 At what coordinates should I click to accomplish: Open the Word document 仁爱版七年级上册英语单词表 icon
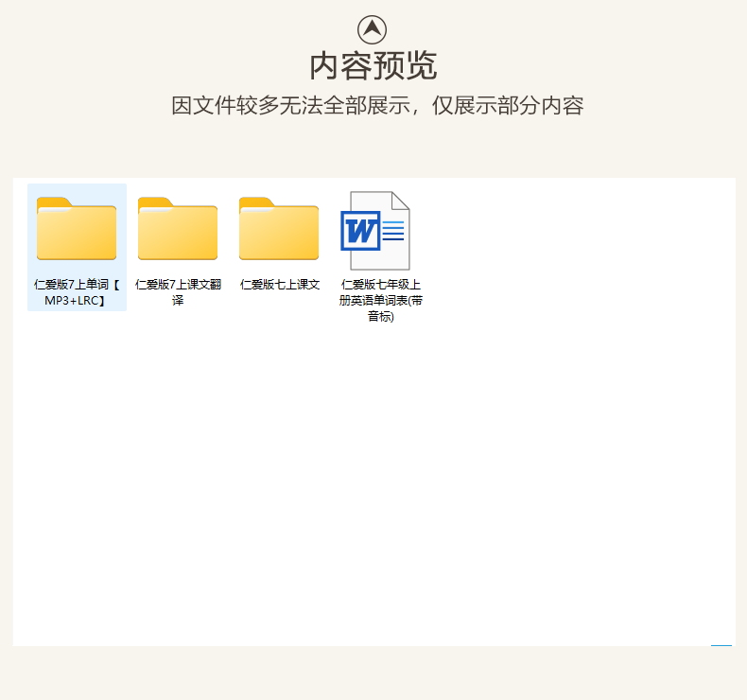(375, 231)
